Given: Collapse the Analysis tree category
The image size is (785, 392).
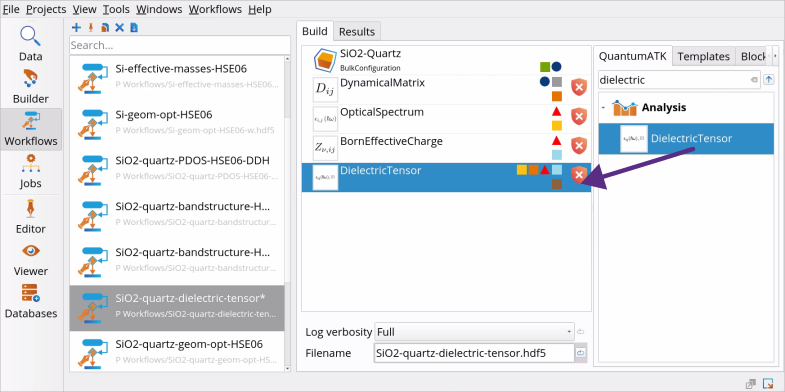Looking at the screenshot, I should pyautogui.click(x=603, y=108).
